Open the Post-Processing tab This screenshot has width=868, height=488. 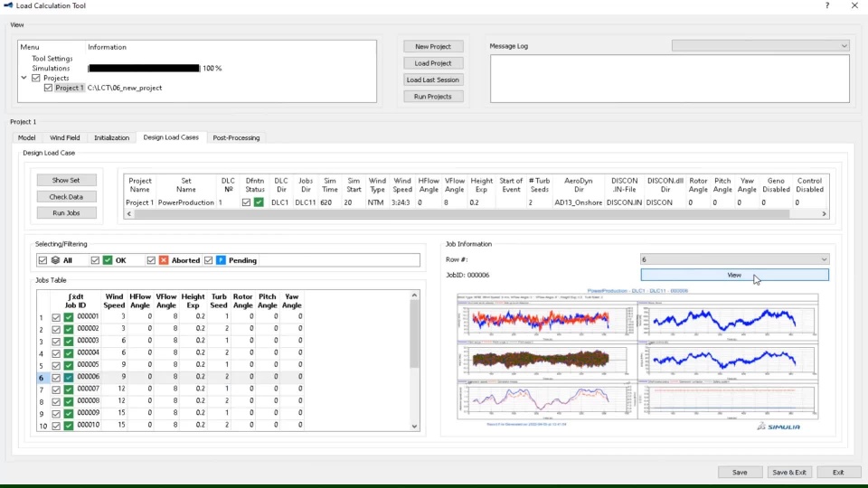[x=236, y=137]
